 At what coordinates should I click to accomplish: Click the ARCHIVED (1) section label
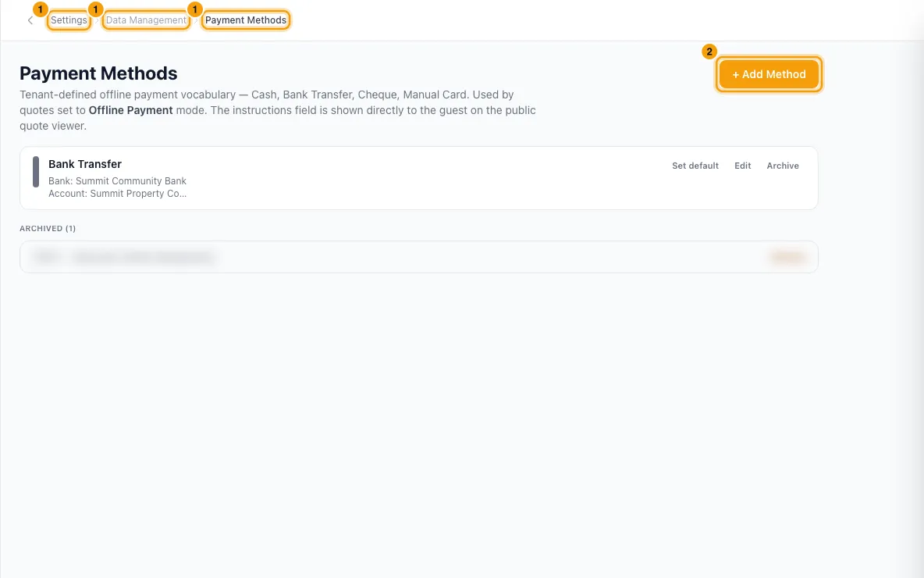coord(48,228)
